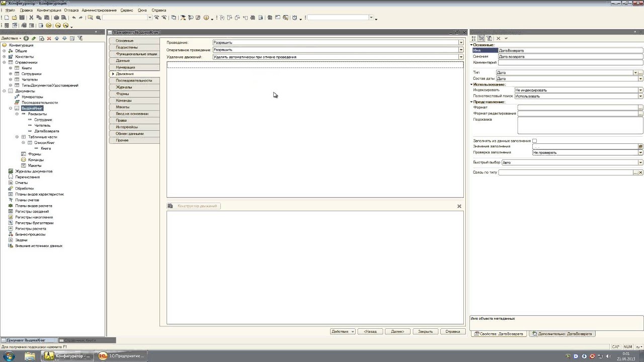Viewport: 644px width, 362px height.
Task: Click the Delete red cross in tree toolbar
Action: tap(49, 38)
